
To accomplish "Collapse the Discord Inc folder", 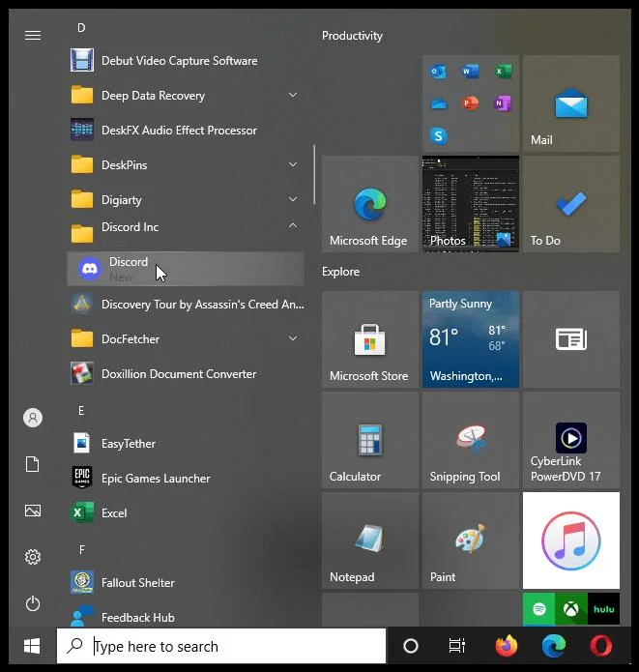I will coord(293,226).
